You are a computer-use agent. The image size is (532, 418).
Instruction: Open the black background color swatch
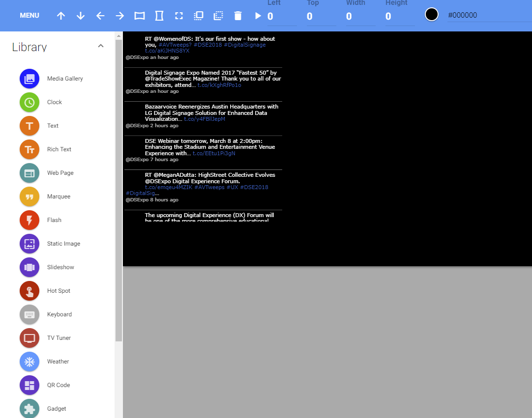432,15
